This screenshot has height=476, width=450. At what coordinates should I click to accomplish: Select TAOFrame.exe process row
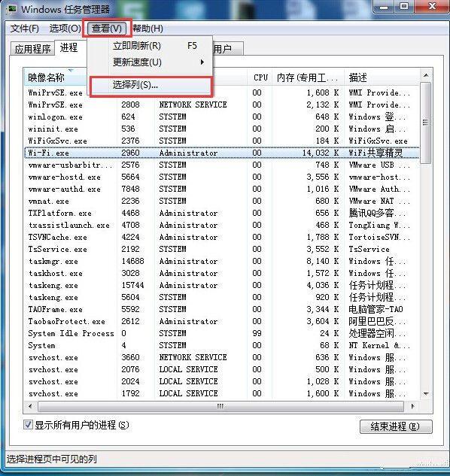[x=222, y=309]
